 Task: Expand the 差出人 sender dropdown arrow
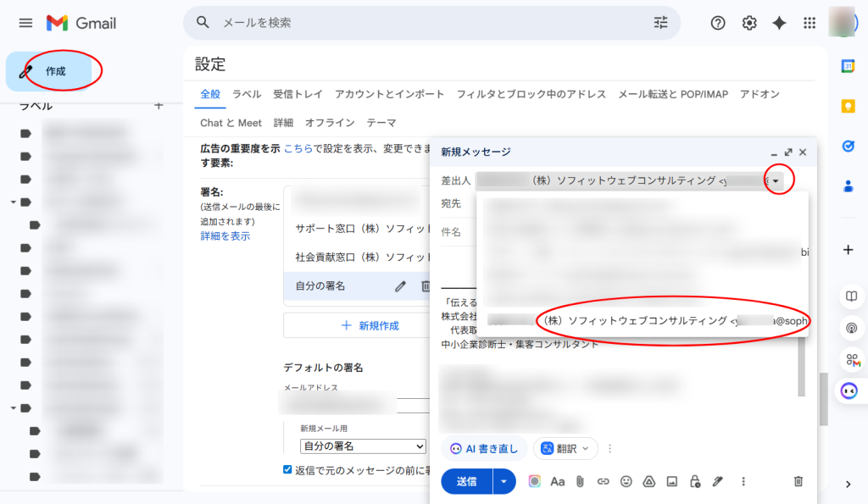click(x=776, y=180)
